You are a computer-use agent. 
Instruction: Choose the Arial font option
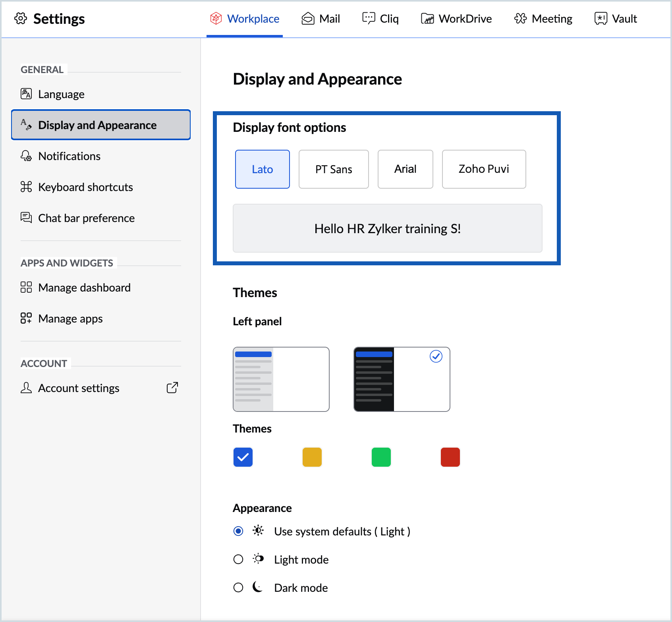pyautogui.click(x=406, y=169)
